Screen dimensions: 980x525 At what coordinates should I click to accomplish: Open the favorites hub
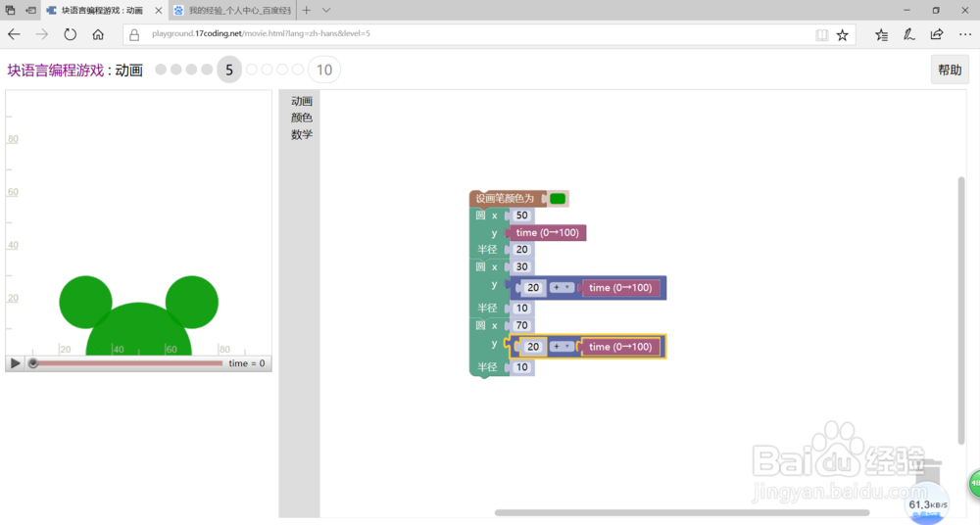click(x=881, y=35)
